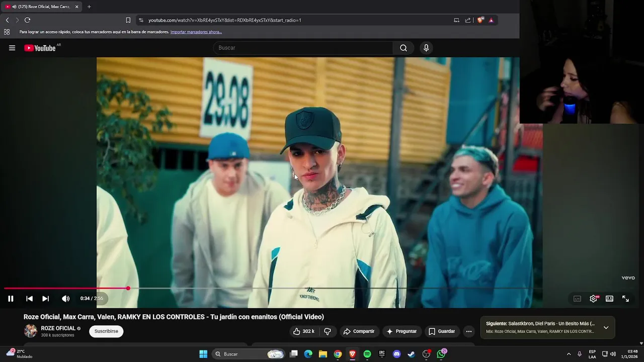
Task: Open Task View in taskbar
Action: (294, 354)
